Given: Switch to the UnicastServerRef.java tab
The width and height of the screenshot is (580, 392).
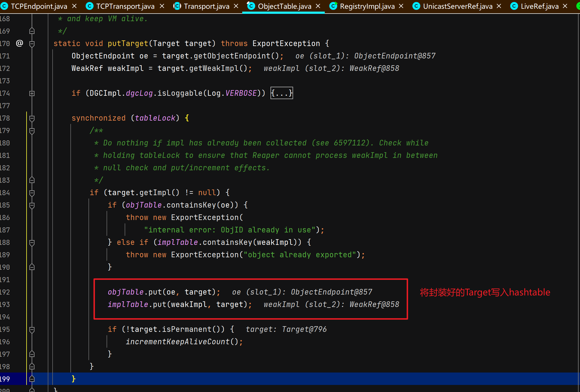Looking at the screenshot, I should coord(457,6).
